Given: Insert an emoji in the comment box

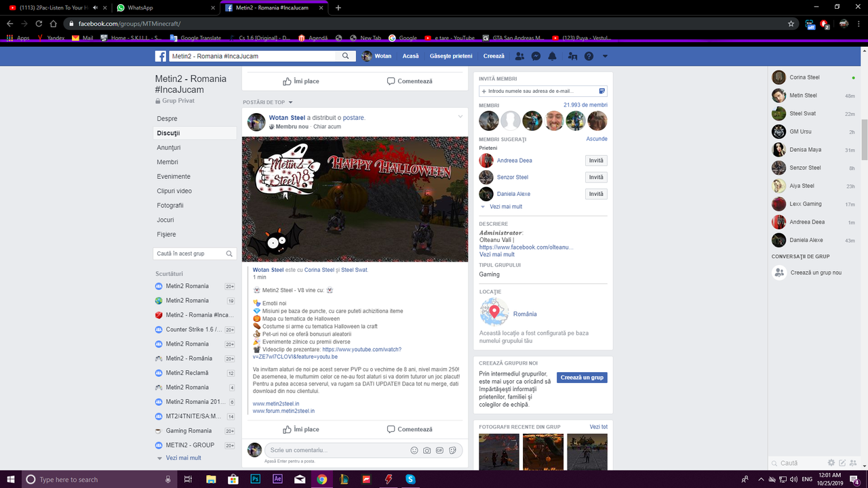Looking at the screenshot, I should click(414, 450).
